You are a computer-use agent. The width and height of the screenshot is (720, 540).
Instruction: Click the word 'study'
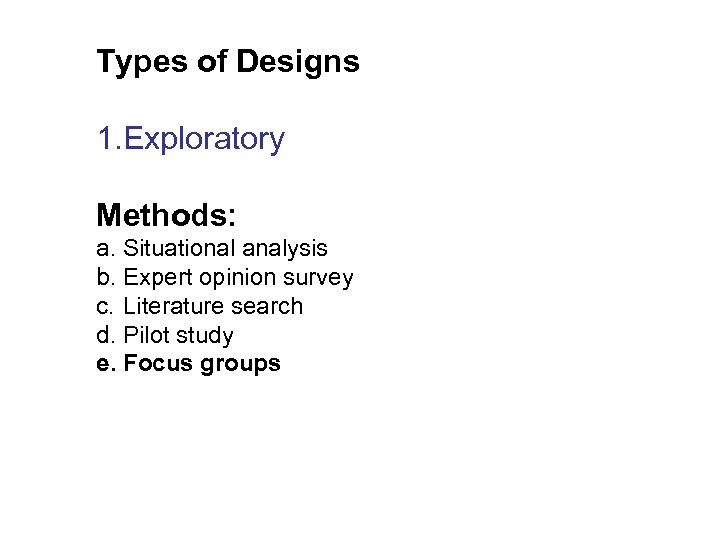pyautogui.click(x=203, y=335)
